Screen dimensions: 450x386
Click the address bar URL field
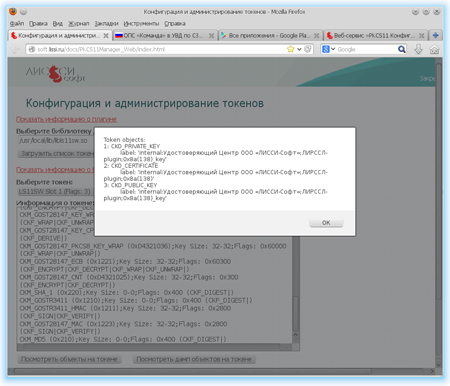pos(160,49)
